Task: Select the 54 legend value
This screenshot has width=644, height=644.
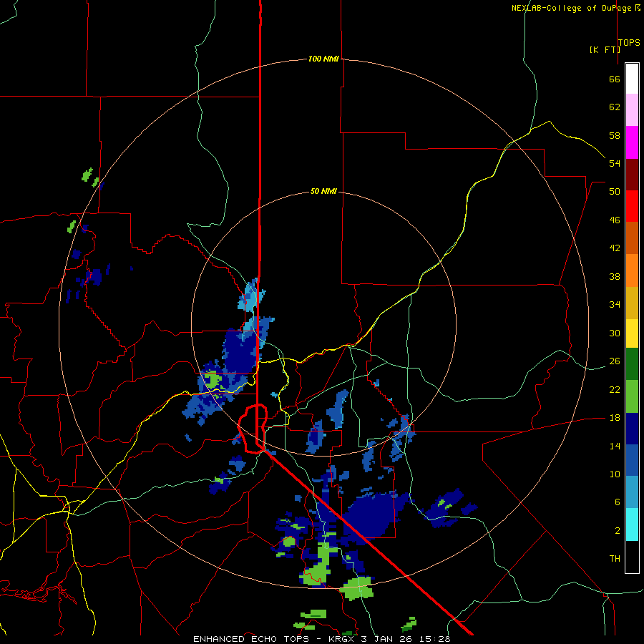Action: click(615, 163)
